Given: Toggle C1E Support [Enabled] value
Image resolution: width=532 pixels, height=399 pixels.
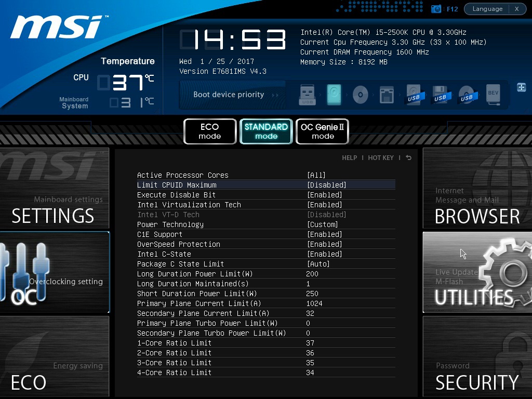Looking at the screenshot, I should [x=324, y=234].
